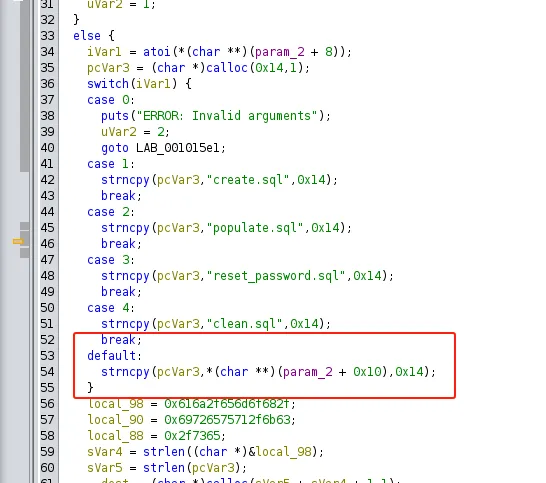
Task: Click break statement on line 43
Action: coord(122,196)
